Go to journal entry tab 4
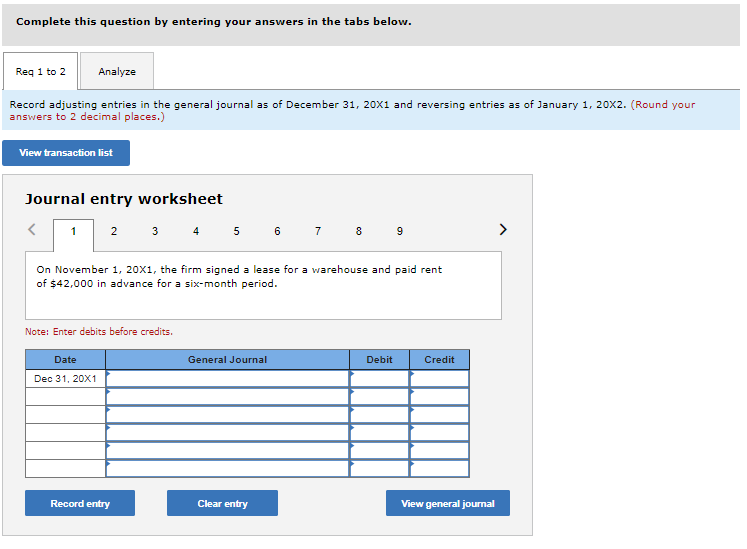The image size is (747, 549). tap(196, 232)
